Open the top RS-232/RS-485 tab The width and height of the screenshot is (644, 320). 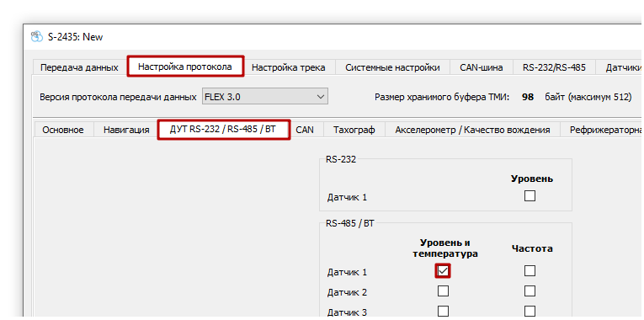click(x=554, y=67)
